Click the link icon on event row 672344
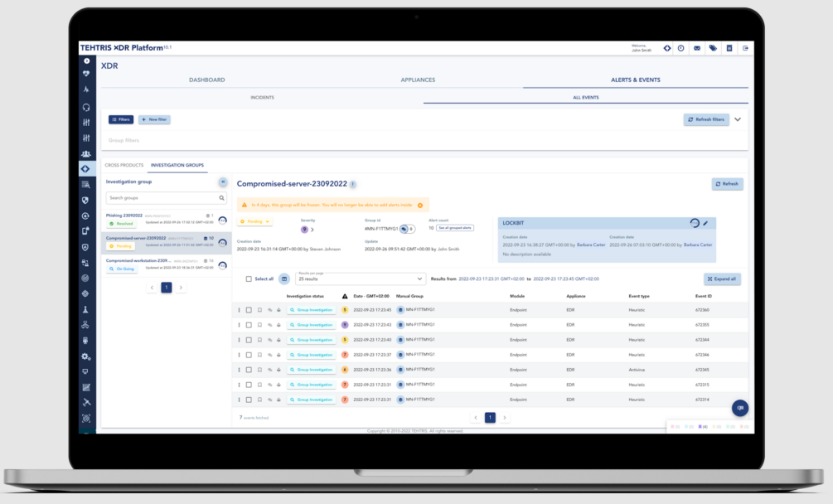833x504 pixels. [270, 340]
